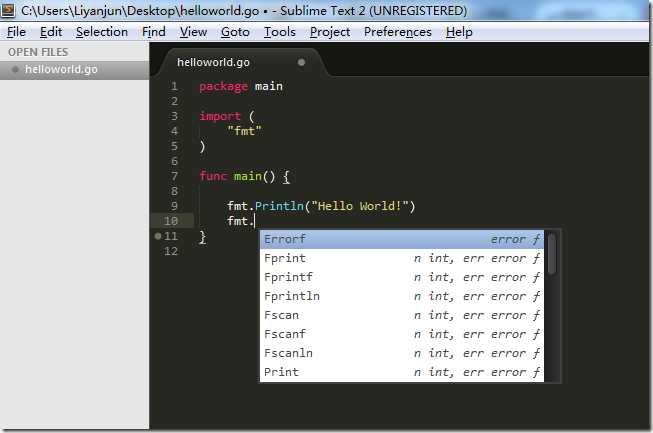Click the autocomplete popup scrollbar thumb
Viewport: 653px width, 433px height.
pos(552,254)
